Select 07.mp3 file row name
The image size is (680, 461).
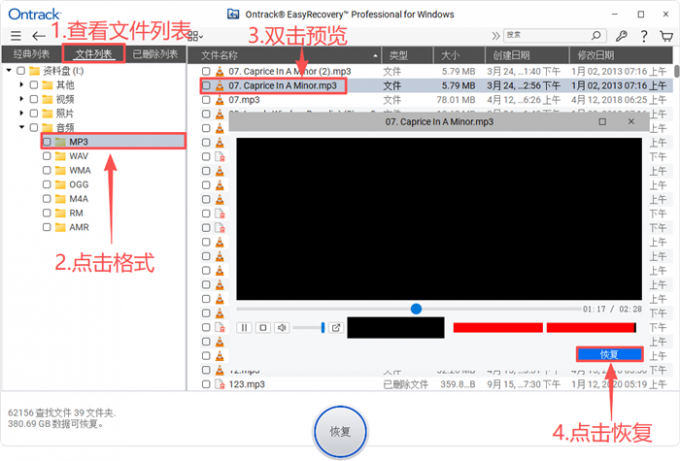point(244,100)
